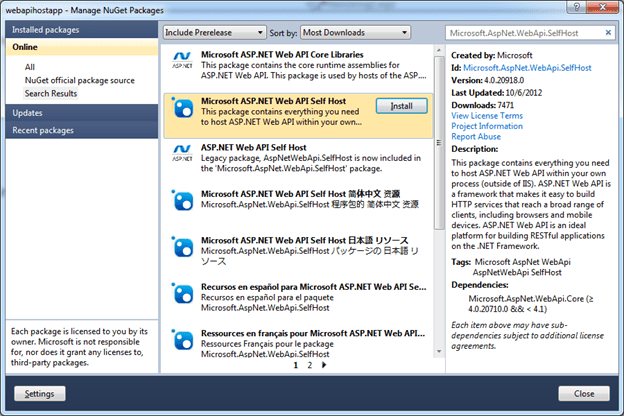Go to page 2 of results
This screenshot has height=416, width=624.
[309, 366]
